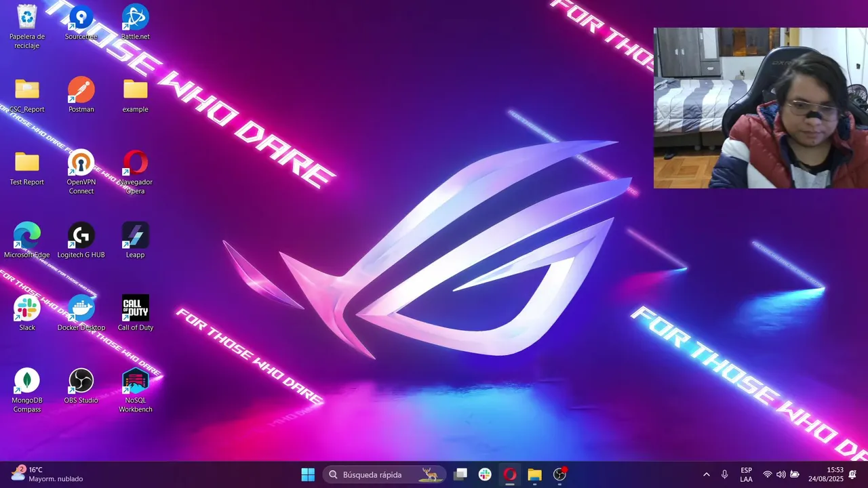Select the Leapp desktop shortcut
The height and width of the screenshot is (488, 868).
[x=136, y=240]
